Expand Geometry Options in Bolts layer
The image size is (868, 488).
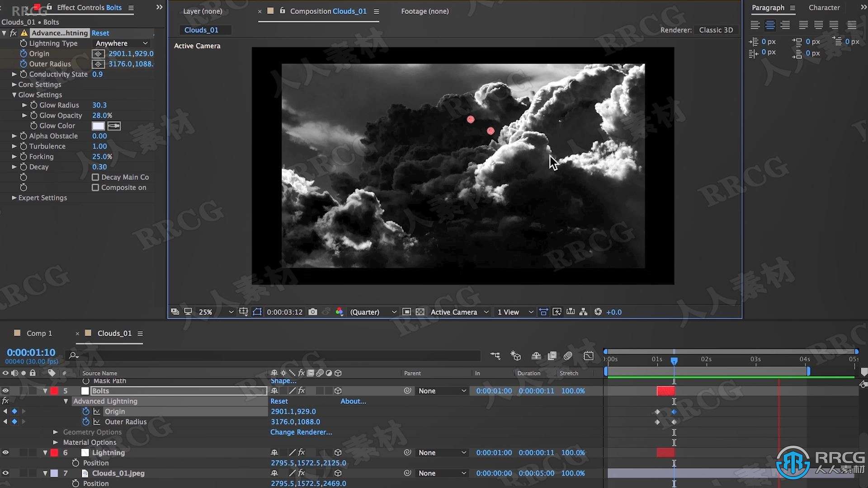56,432
